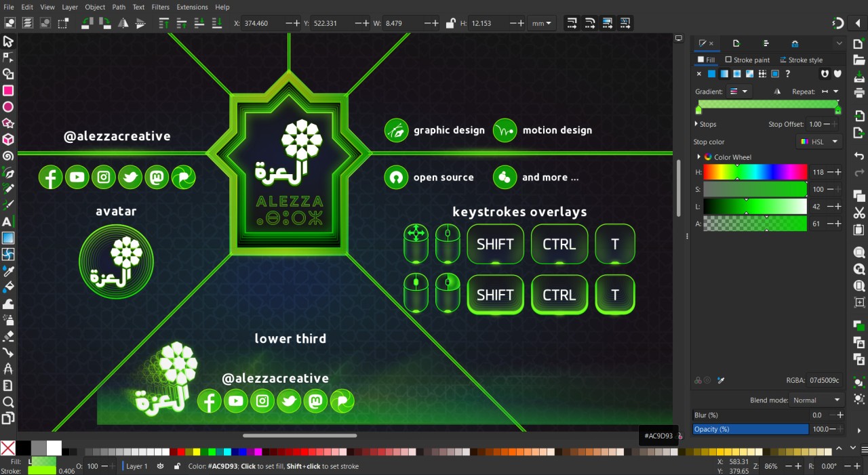Expand the Color Wheel section
Screen dimensions: 868x475
[698, 157]
